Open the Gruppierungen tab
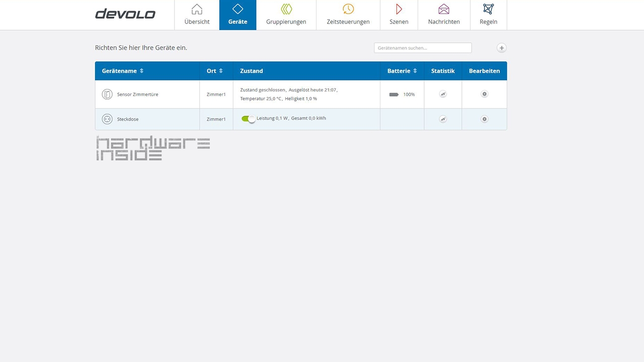 point(286,15)
